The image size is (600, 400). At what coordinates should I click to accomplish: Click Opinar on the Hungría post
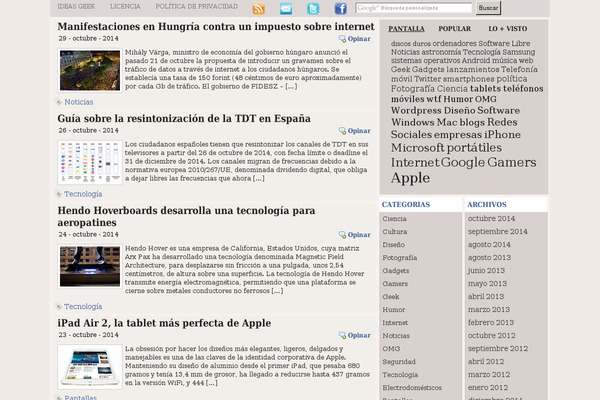point(359,39)
